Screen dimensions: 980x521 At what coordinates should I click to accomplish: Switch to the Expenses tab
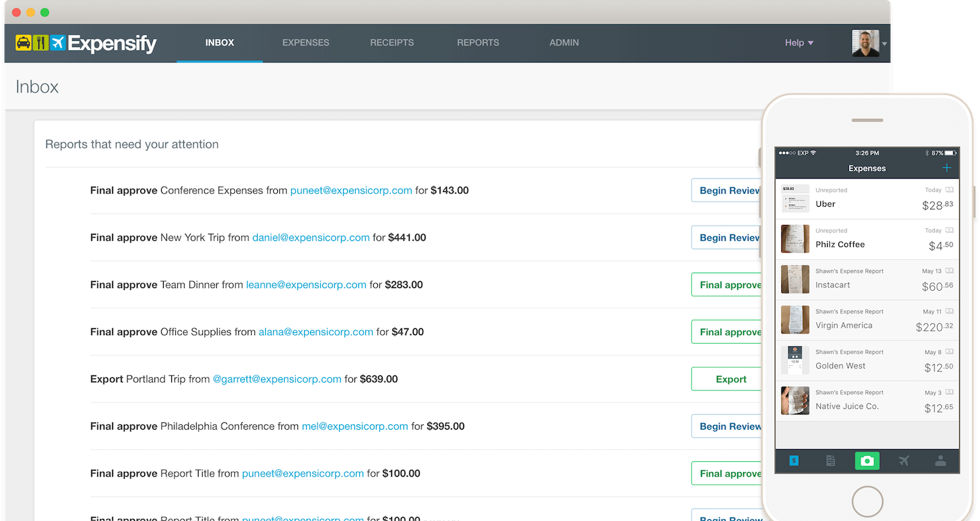305,42
